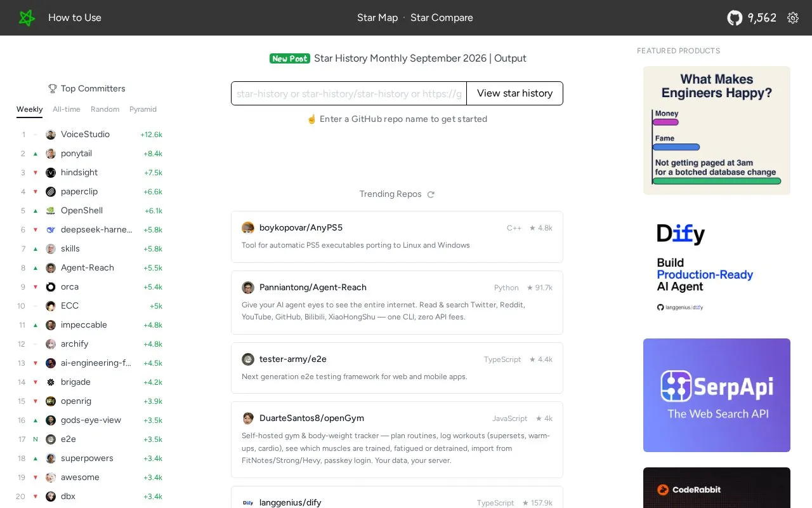
Task: Open the Star History Monthly September 2026 post
Action: (x=420, y=58)
